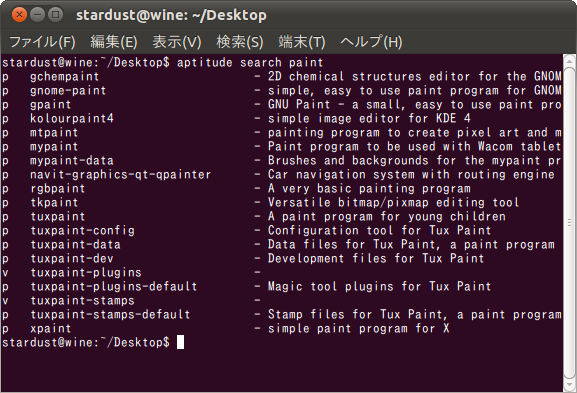Click the gnome-paint package name
This screenshot has width=577, height=393.
tap(68, 91)
